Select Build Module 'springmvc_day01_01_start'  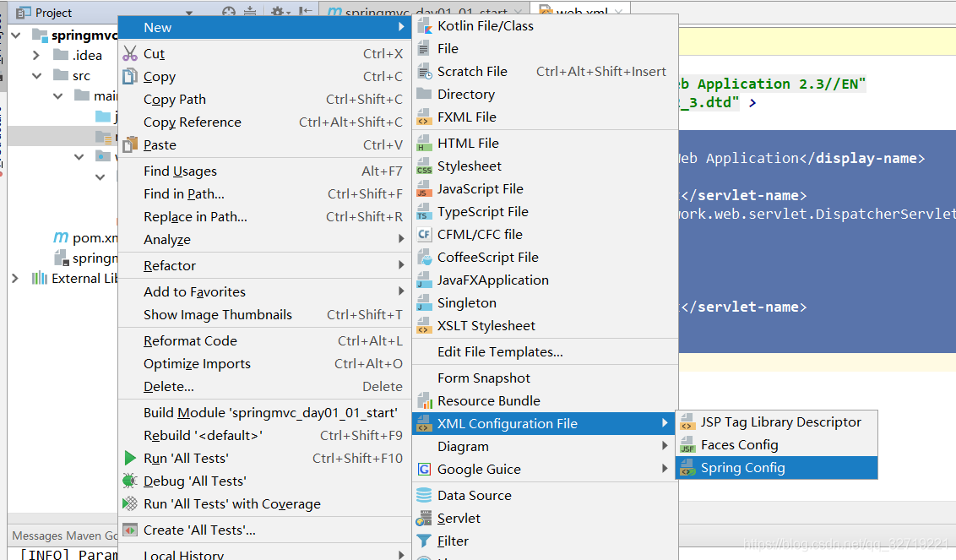tap(264, 413)
